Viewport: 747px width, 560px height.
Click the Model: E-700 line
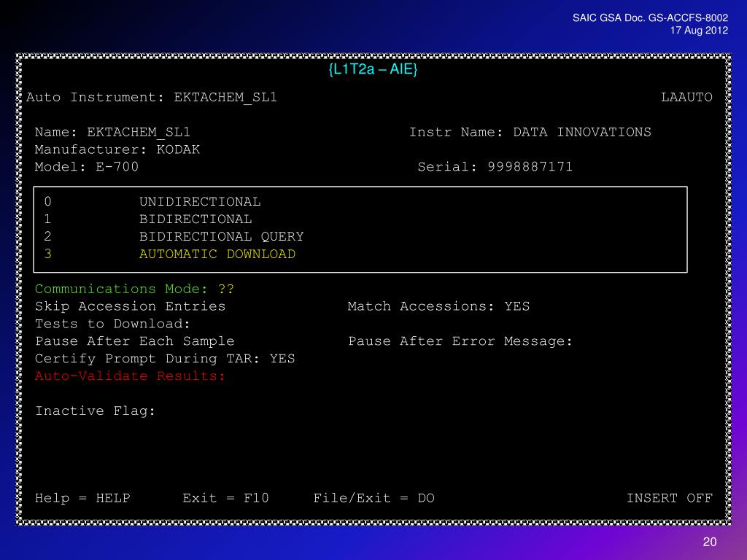point(87,167)
